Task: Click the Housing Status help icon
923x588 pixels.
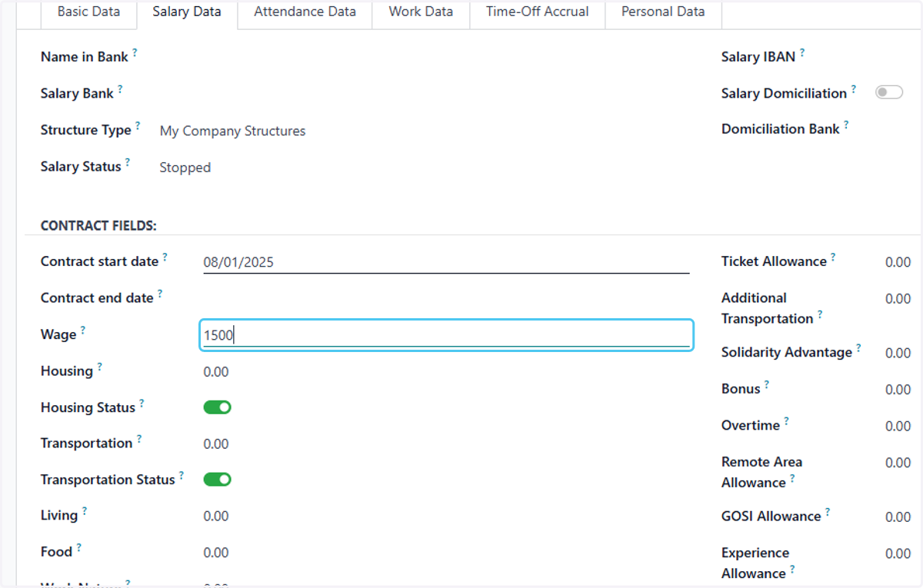Action: click(142, 402)
